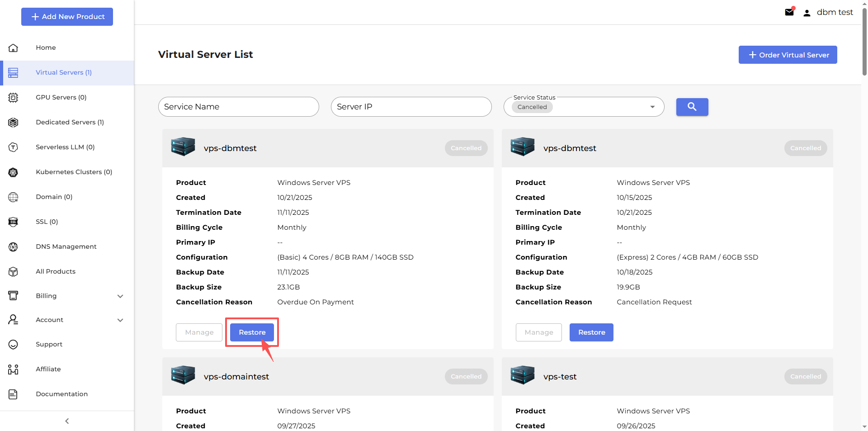Screen dimensions: 868x431
Task: Click the Virtual Servers stack icon
Action: 13,72
